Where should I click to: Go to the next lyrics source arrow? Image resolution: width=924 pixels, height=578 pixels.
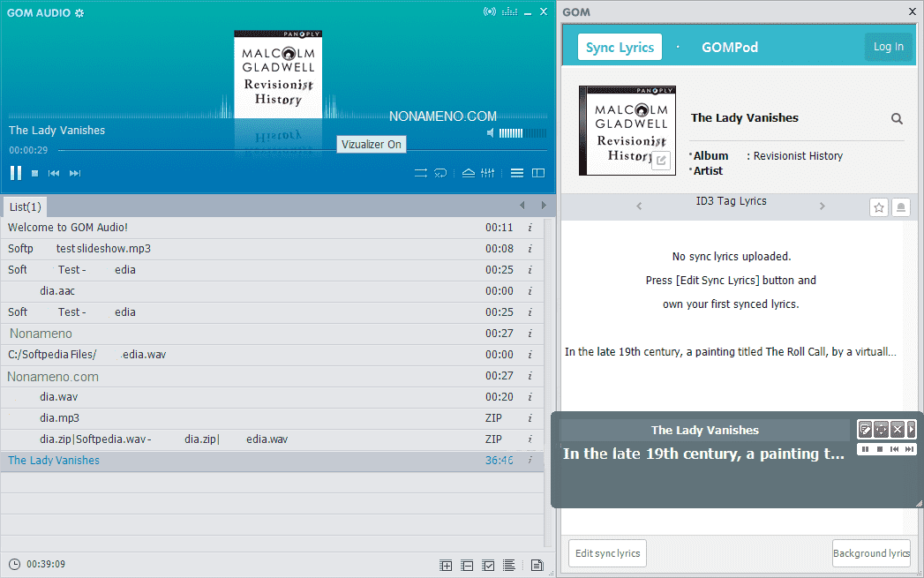coord(822,206)
